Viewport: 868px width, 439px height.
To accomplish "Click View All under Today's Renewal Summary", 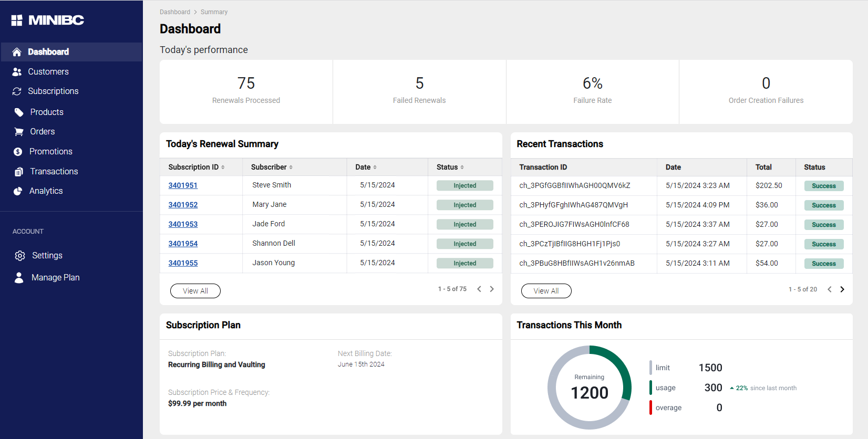I will click(195, 291).
